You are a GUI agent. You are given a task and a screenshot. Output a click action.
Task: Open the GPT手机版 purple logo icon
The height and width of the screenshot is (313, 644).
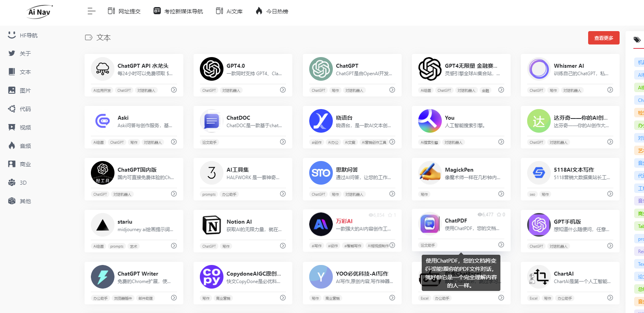[x=539, y=225]
